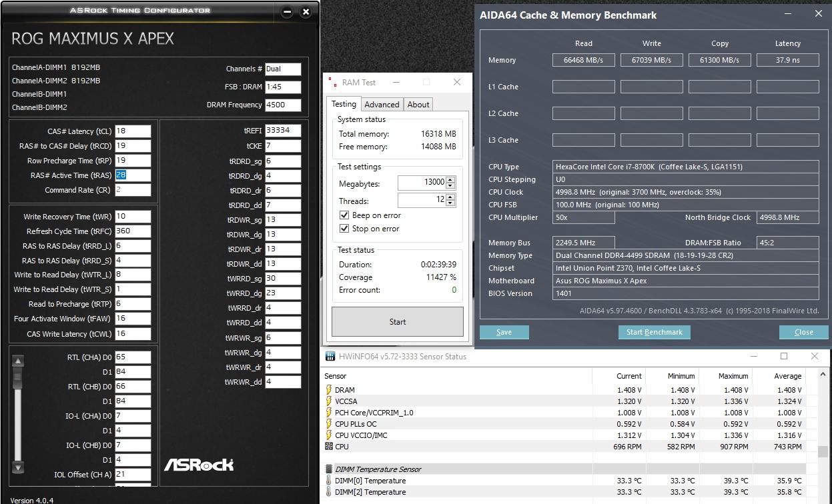Click the DIMM Temperature Sensor group chip icon
Screen dimensions: 832x504
[329, 469]
